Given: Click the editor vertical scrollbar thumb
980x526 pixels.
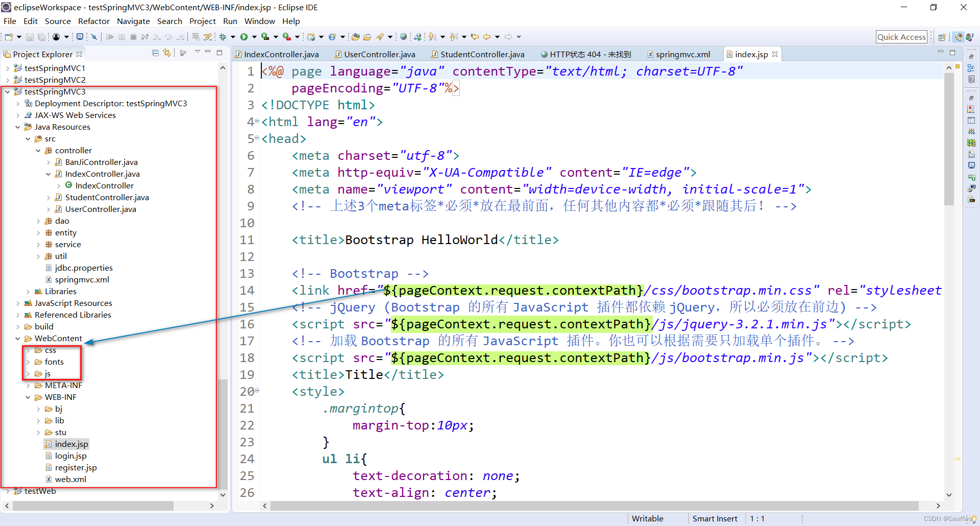Looking at the screenshot, I should [x=949, y=139].
